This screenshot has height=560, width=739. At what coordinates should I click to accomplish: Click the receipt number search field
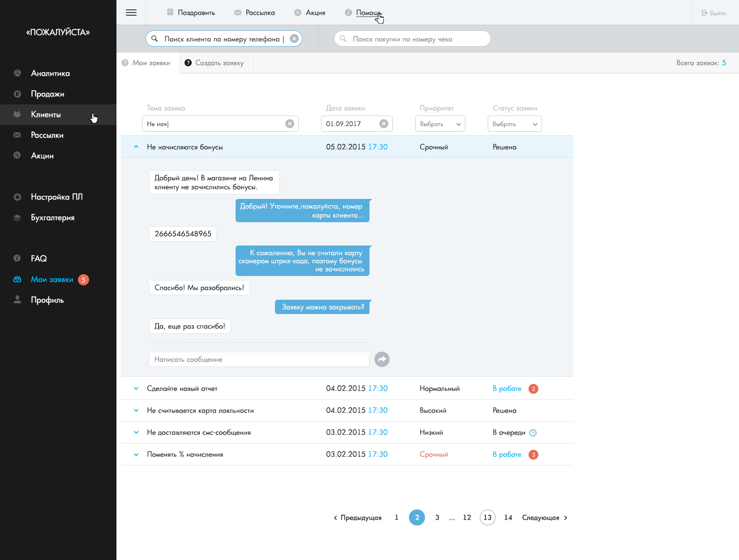pos(412,39)
